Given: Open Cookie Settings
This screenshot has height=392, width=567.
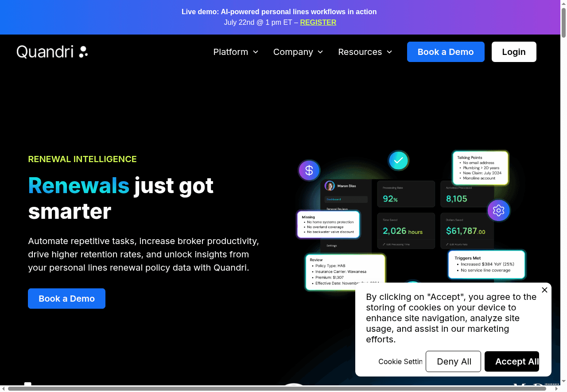Looking at the screenshot, I should click(400, 361).
